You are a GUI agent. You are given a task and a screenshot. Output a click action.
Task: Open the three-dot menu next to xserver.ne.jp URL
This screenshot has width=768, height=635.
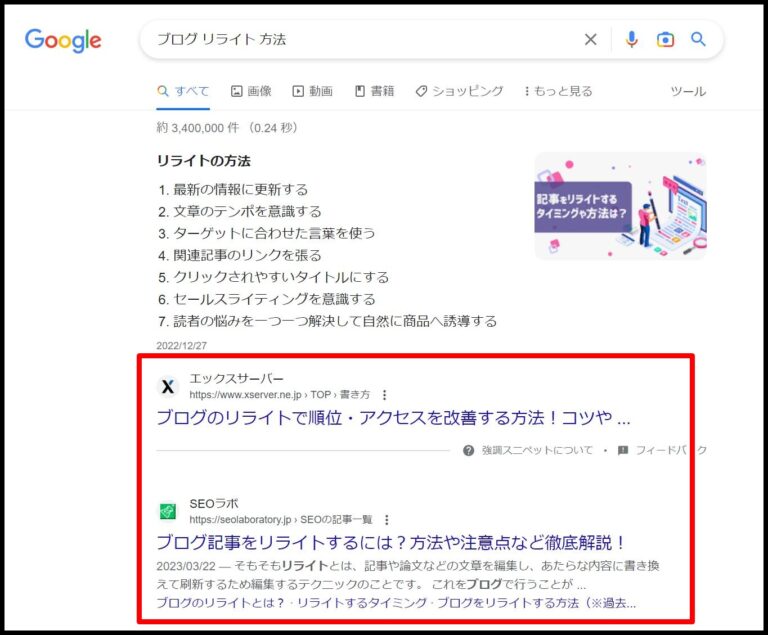pyautogui.click(x=384, y=394)
